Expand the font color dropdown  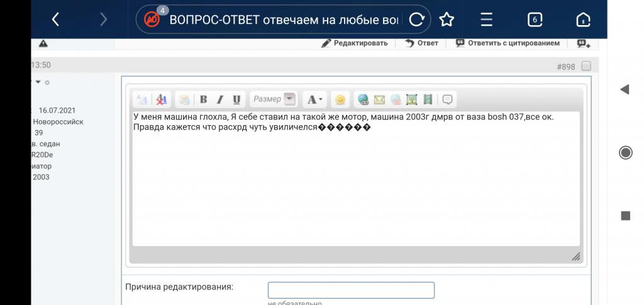tap(314, 99)
